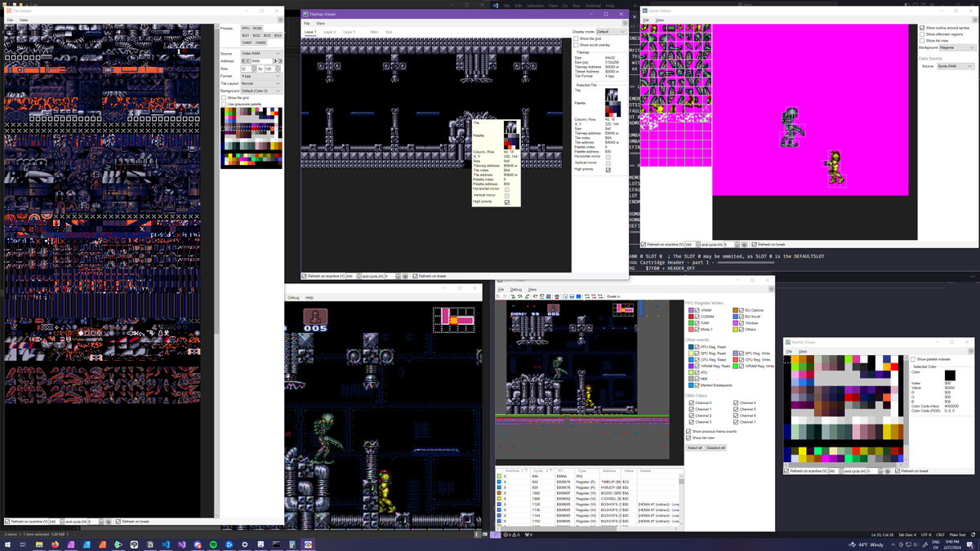This screenshot has width=980, height=551.
Task: Click the next address arrow in Tile Viewer
Action: coord(275,61)
